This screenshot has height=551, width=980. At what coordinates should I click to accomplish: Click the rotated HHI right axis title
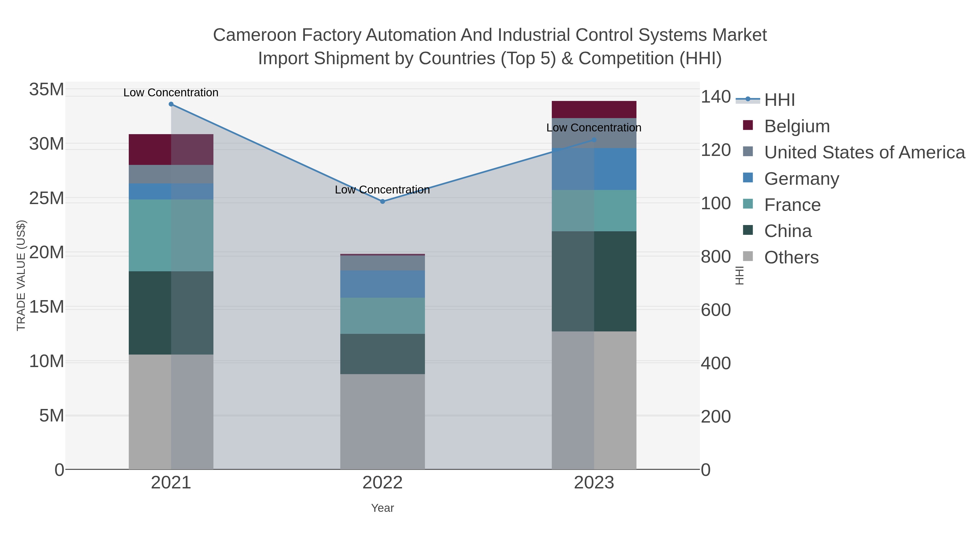(739, 275)
